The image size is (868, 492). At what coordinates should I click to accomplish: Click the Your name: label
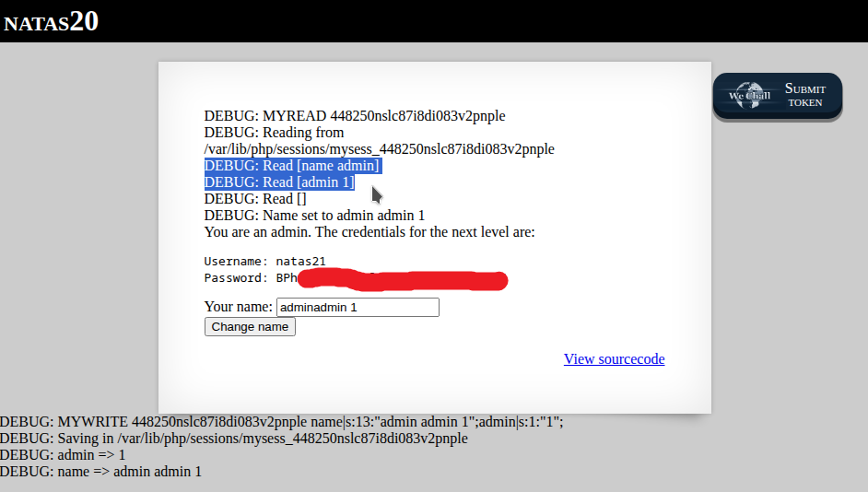tap(238, 307)
